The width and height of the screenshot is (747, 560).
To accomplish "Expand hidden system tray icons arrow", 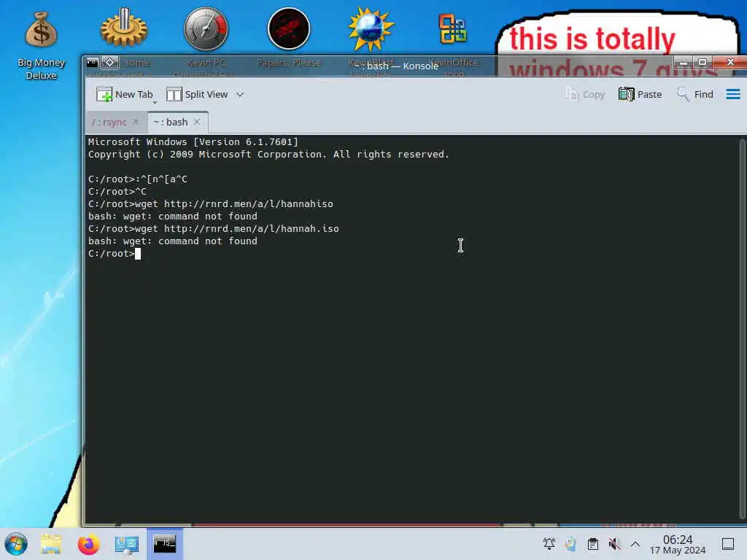I will (x=635, y=544).
